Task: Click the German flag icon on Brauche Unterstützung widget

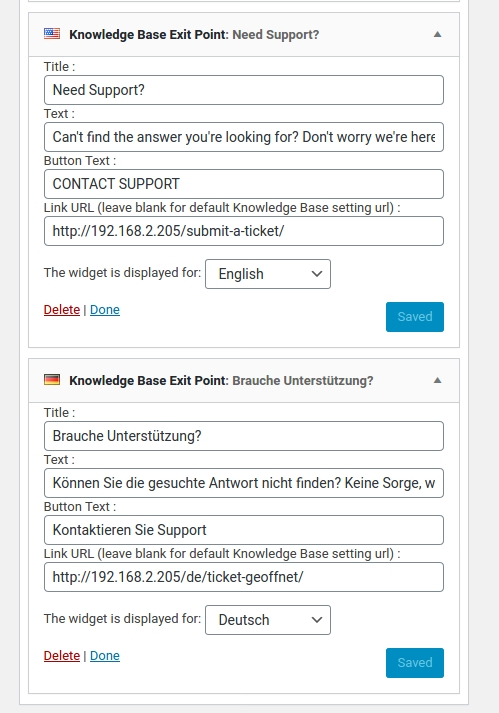Action: [x=52, y=380]
